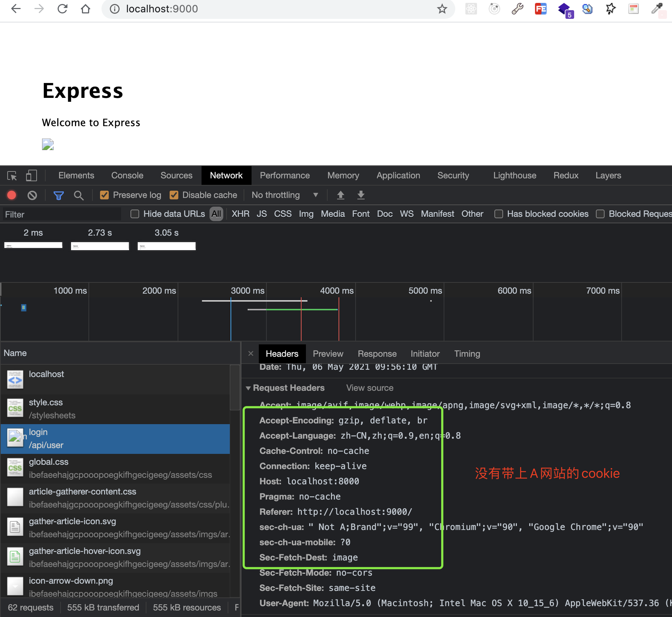Viewport: 672px width, 617px height.
Task: Reload the page in browser
Action: [62, 9]
